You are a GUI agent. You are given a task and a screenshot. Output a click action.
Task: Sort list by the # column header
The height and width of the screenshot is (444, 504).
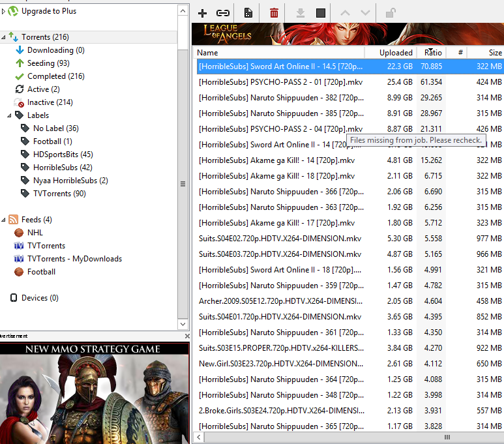click(456, 53)
